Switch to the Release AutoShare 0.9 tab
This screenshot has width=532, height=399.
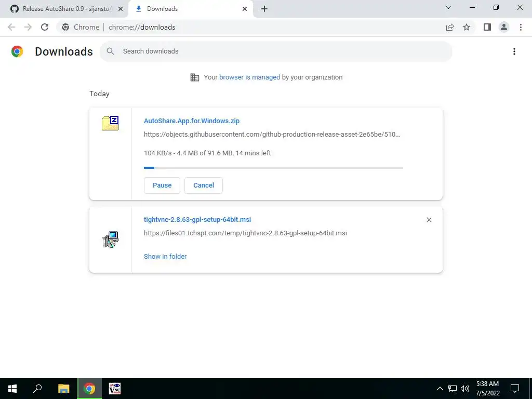64,9
